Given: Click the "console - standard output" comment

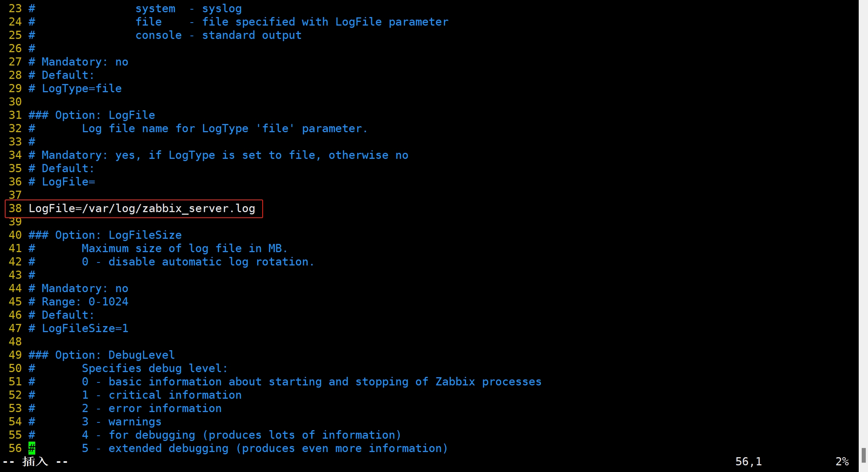Looking at the screenshot, I should click(x=218, y=36).
